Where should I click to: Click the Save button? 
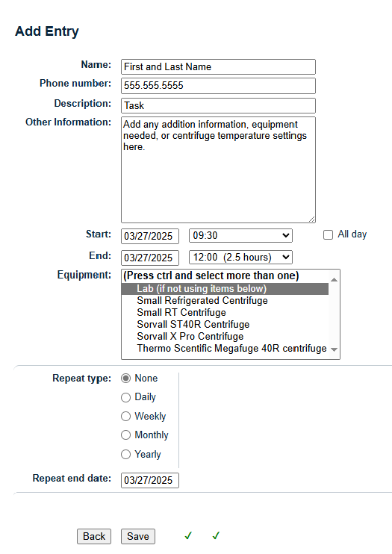pos(138,536)
